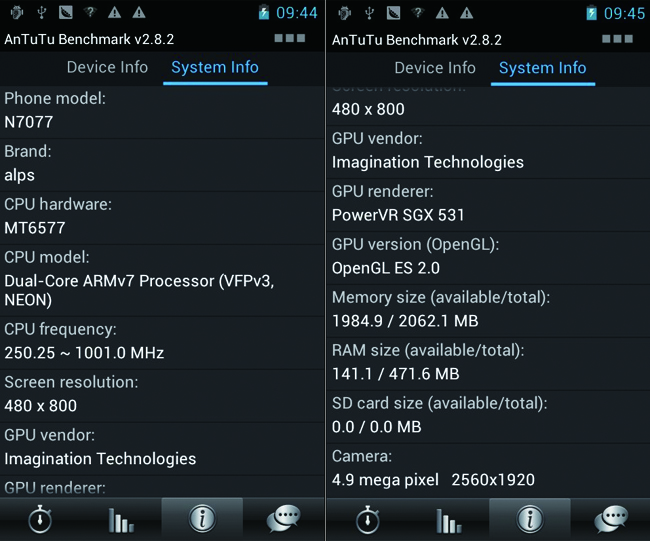Open bar chart scores icon in left screen
The height and width of the screenshot is (541, 650).
(121, 519)
